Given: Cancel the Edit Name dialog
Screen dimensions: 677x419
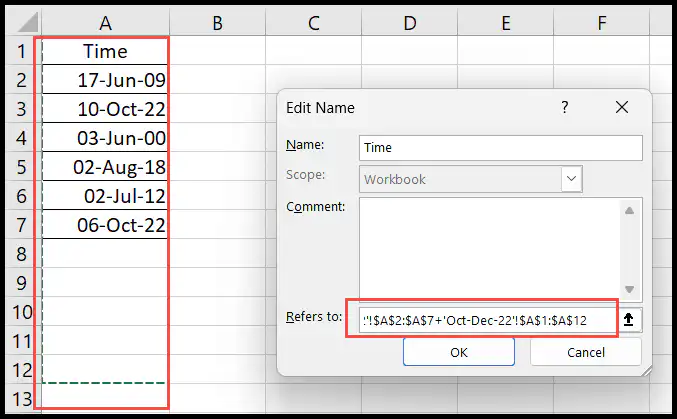Looking at the screenshot, I should click(585, 352).
